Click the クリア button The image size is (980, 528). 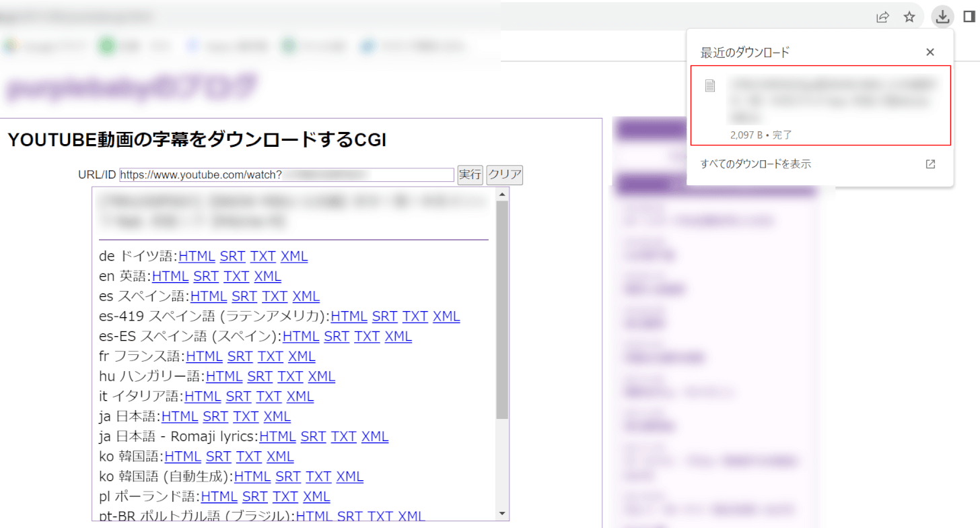tap(505, 175)
